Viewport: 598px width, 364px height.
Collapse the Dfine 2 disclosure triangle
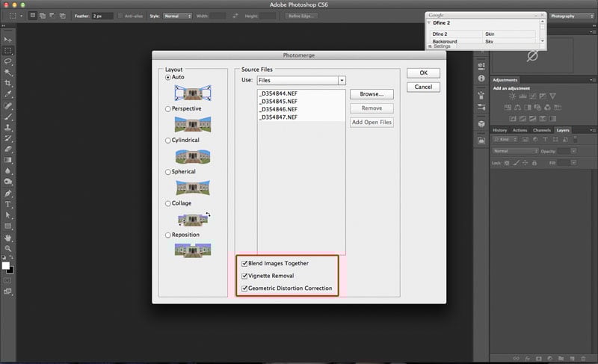[x=429, y=23]
